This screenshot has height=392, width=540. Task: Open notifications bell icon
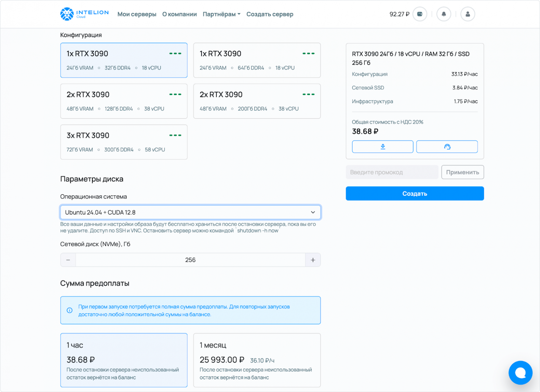(x=443, y=14)
